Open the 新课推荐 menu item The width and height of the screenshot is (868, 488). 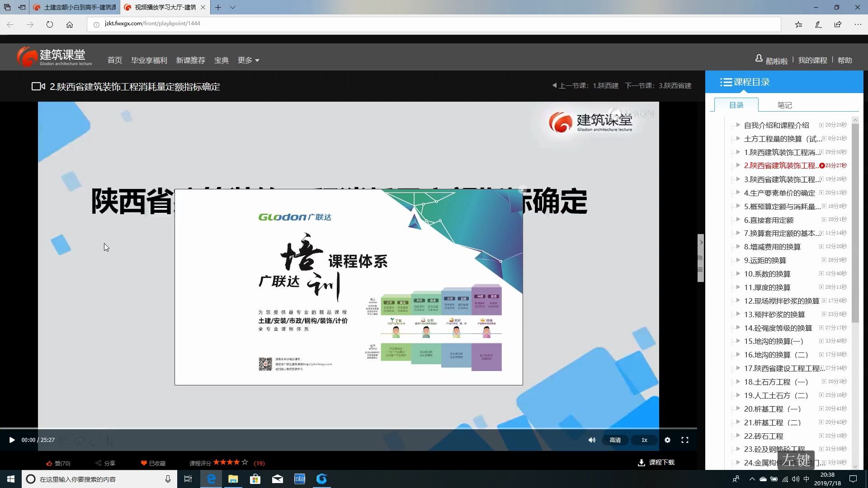click(190, 61)
